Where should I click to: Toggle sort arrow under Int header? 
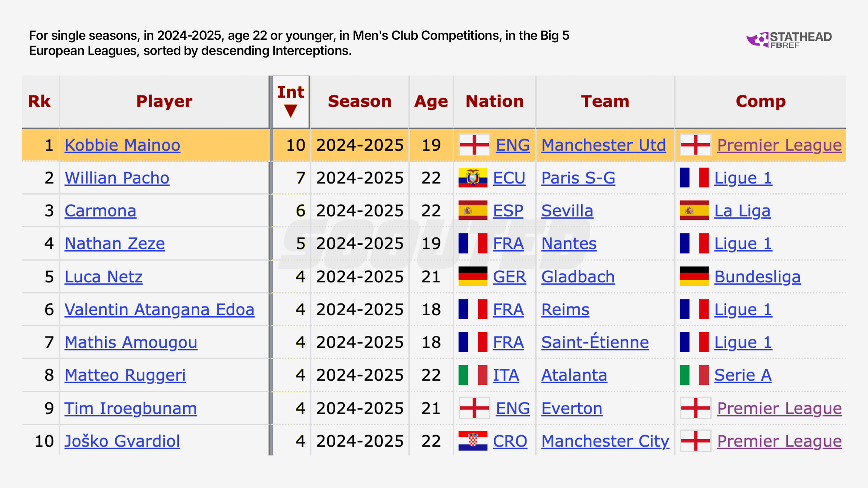[291, 111]
